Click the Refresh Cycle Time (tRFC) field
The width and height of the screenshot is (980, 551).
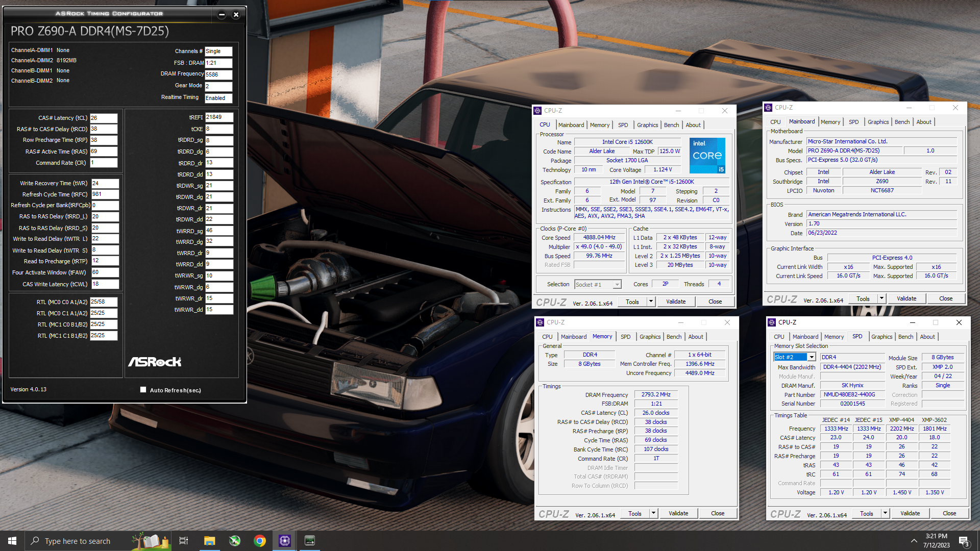[105, 194]
